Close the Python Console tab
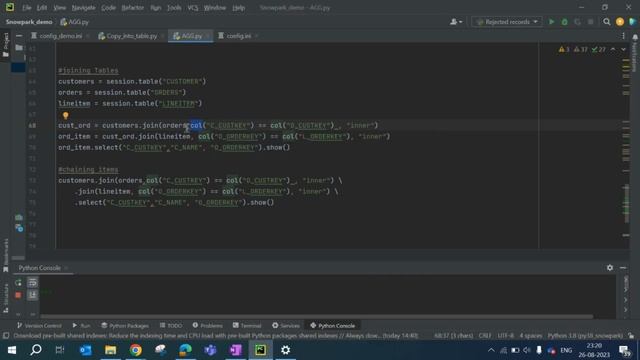The height and width of the screenshot is (360, 640). [x=66, y=268]
